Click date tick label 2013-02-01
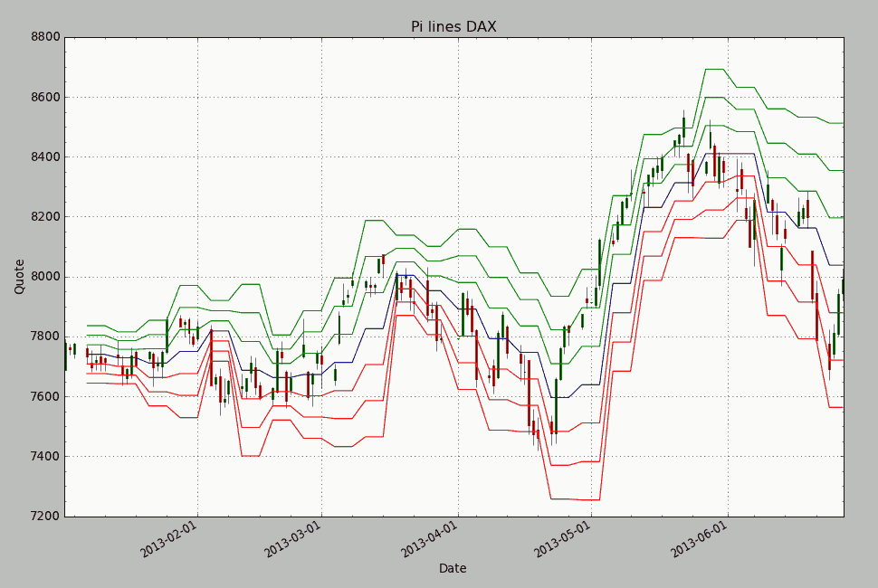This screenshot has width=878, height=588. coord(169,539)
